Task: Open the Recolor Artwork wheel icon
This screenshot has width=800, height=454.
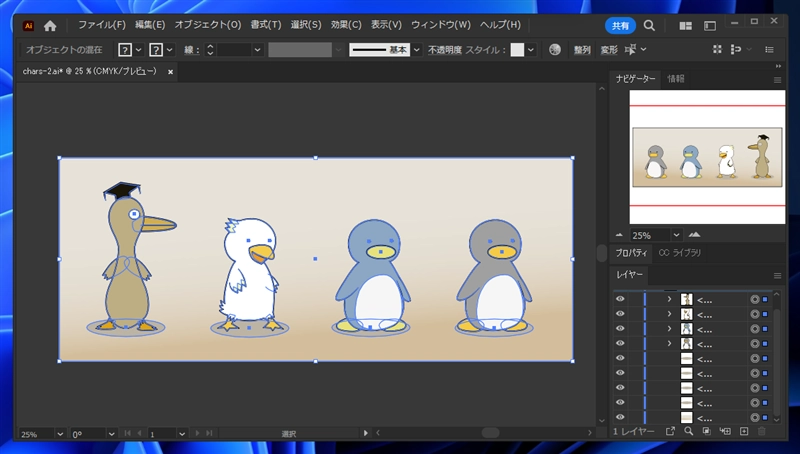Action: coord(555,49)
